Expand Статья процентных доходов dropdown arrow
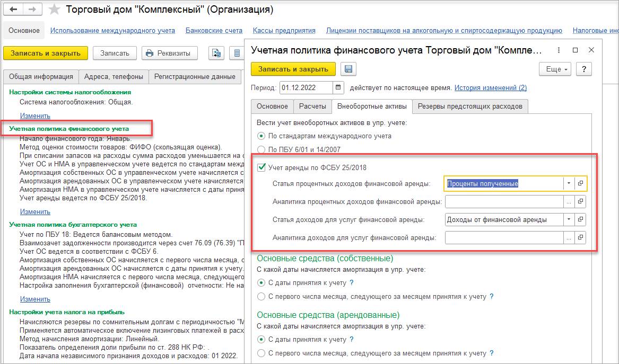Viewport: 619px width, 364px height. pos(569,183)
